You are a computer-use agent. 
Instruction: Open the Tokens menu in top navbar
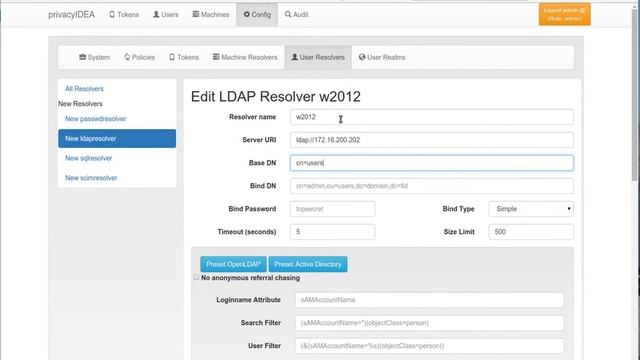[x=124, y=15]
